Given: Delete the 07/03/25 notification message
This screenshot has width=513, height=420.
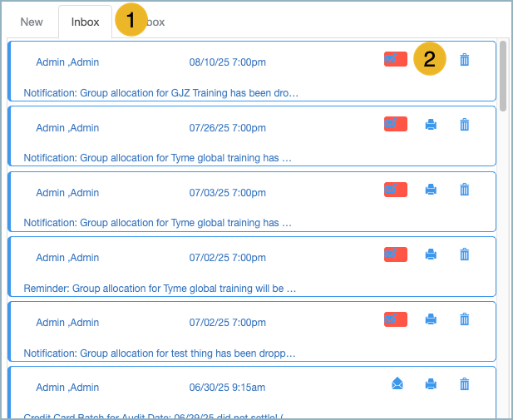Looking at the screenshot, I should click(465, 190).
